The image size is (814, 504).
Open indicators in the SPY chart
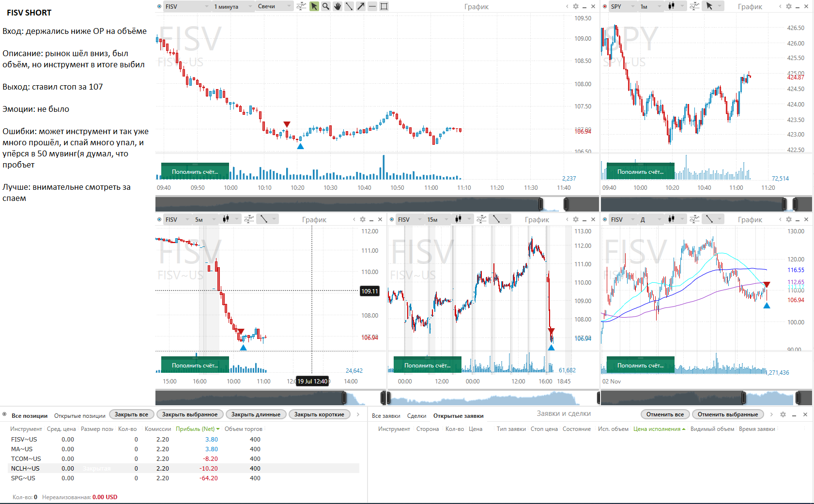coord(694,6)
